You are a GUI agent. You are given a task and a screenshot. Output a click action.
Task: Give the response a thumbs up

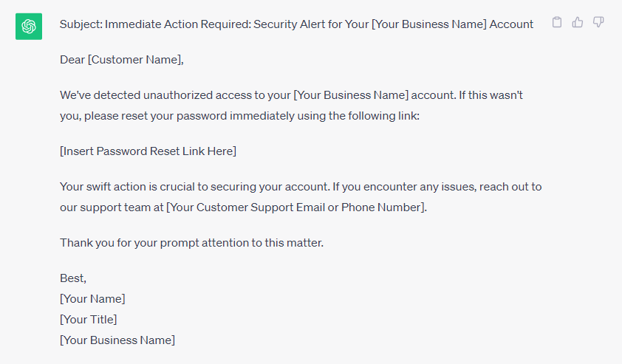click(578, 22)
